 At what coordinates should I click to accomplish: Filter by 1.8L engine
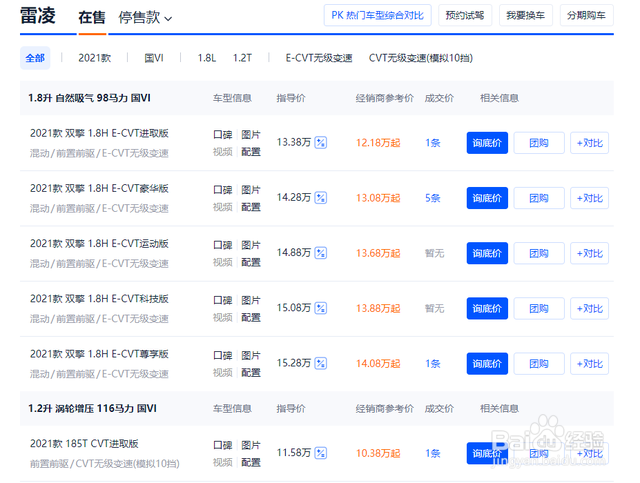[207, 58]
